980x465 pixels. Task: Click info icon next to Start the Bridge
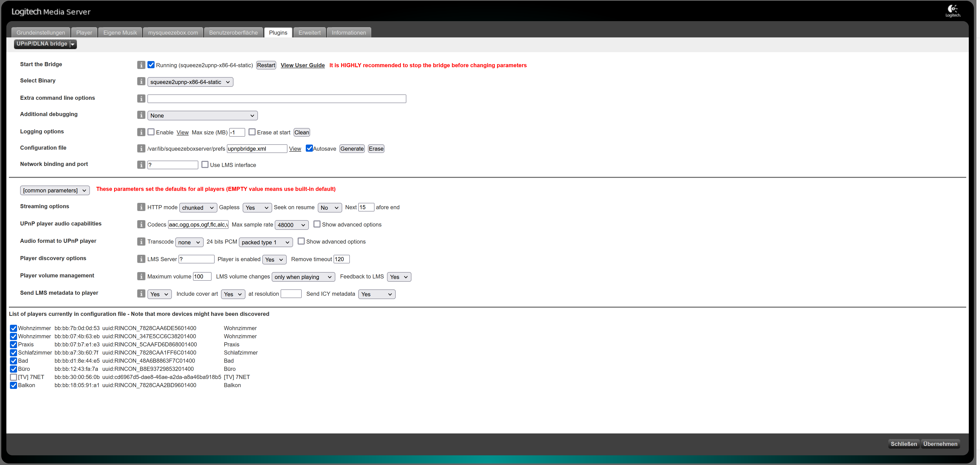(141, 65)
